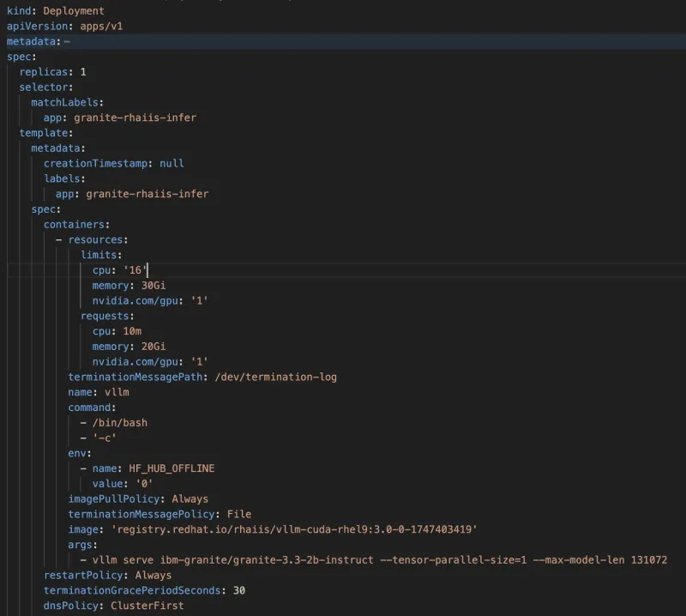This screenshot has height=616, width=686.
Task: Click the apps/v1 apiVersion value
Action: tap(105, 26)
